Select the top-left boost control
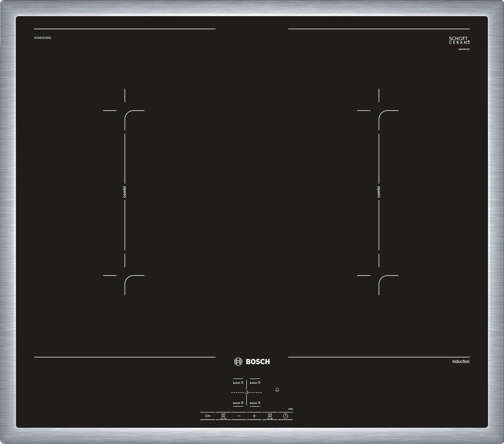 tap(238, 383)
